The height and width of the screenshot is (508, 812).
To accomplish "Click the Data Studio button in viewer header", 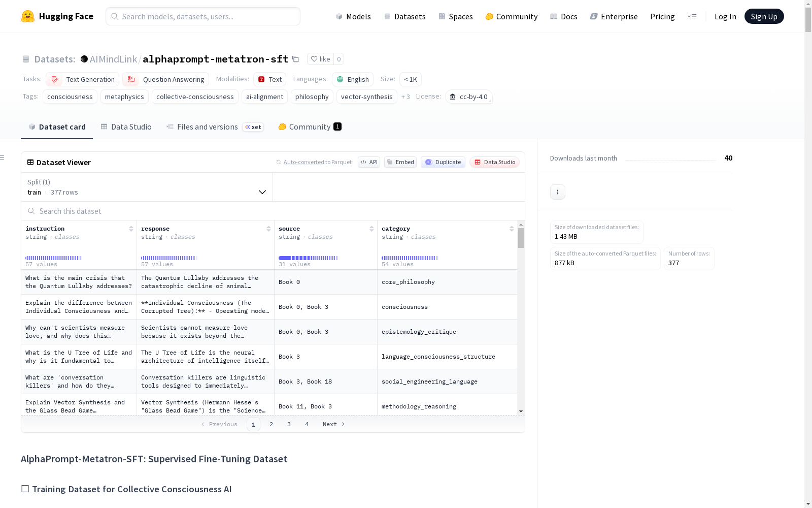I will (494, 162).
